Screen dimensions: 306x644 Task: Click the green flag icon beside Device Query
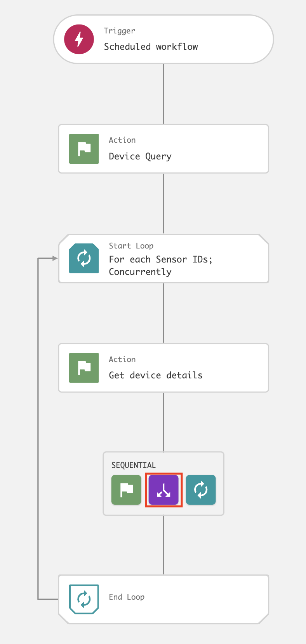[84, 149]
